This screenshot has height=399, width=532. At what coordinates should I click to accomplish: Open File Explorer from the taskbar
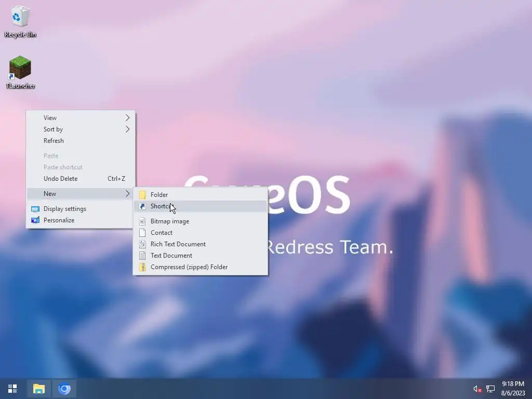38,389
